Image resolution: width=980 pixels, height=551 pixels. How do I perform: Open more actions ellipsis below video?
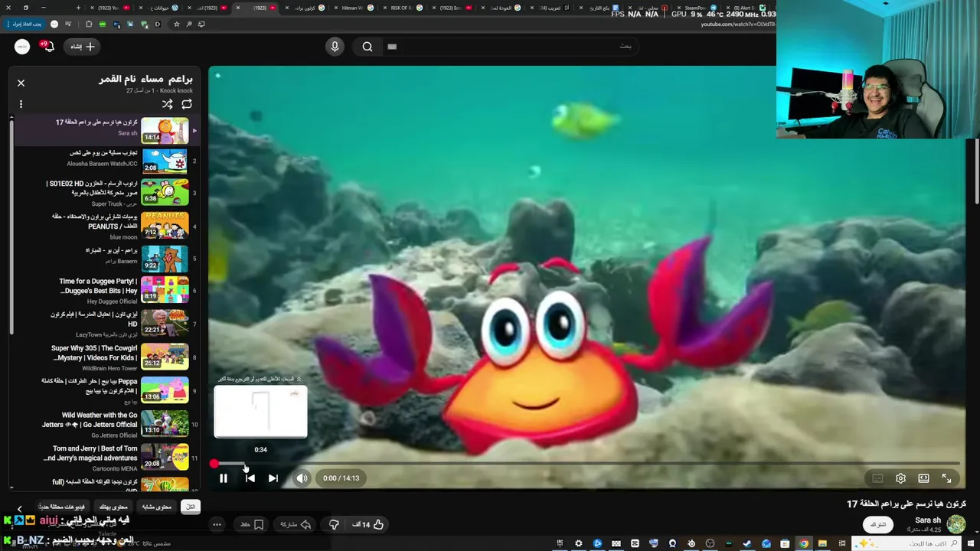pyautogui.click(x=217, y=524)
